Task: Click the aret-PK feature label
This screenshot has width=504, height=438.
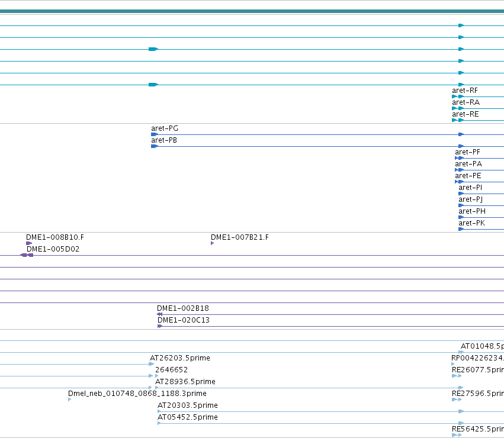Action: pyautogui.click(x=471, y=223)
